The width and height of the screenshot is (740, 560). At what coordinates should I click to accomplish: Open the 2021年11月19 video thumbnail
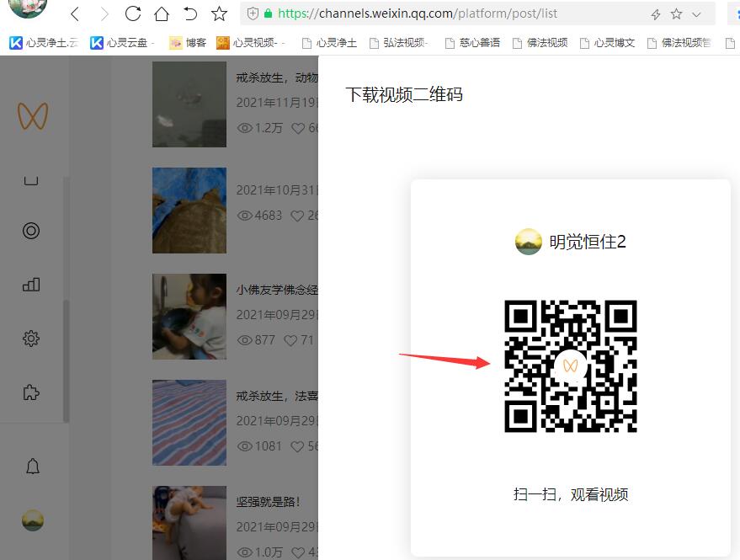pos(189,104)
